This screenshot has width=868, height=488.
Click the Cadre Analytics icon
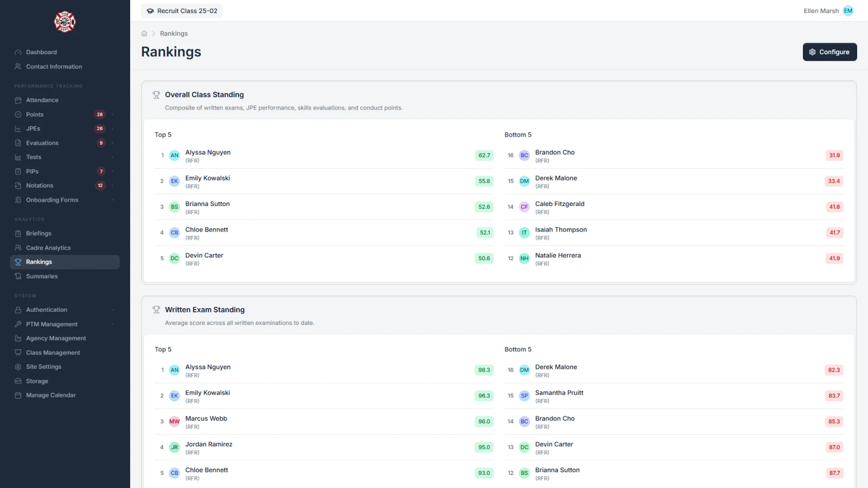tap(18, 248)
